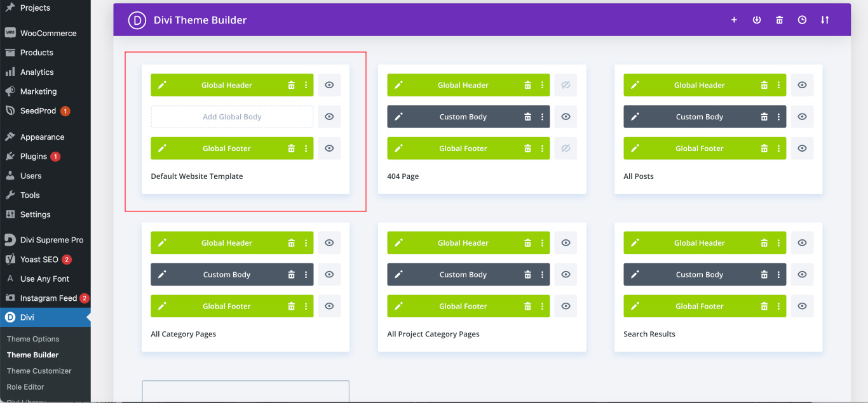Open options menu for 404 Page Custom Body

click(x=542, y=117)
